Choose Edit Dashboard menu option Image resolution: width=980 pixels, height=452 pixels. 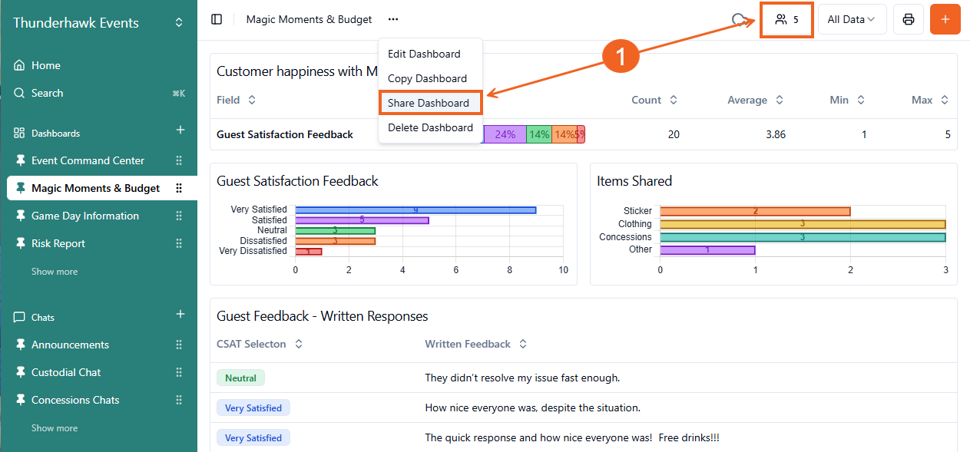tap(424, 54)
